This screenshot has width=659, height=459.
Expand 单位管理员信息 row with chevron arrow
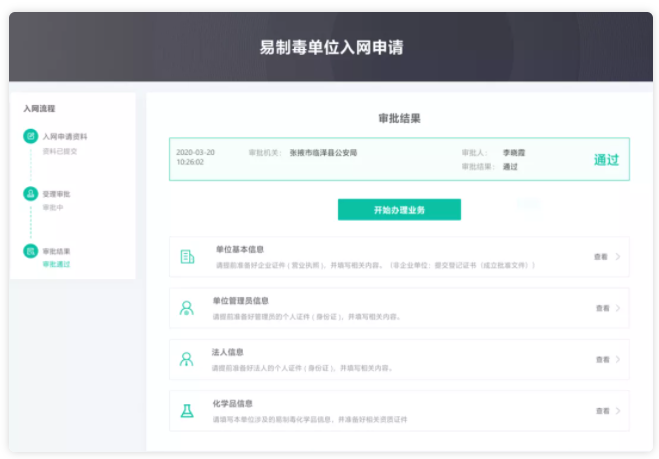click(x=618, y=308)
